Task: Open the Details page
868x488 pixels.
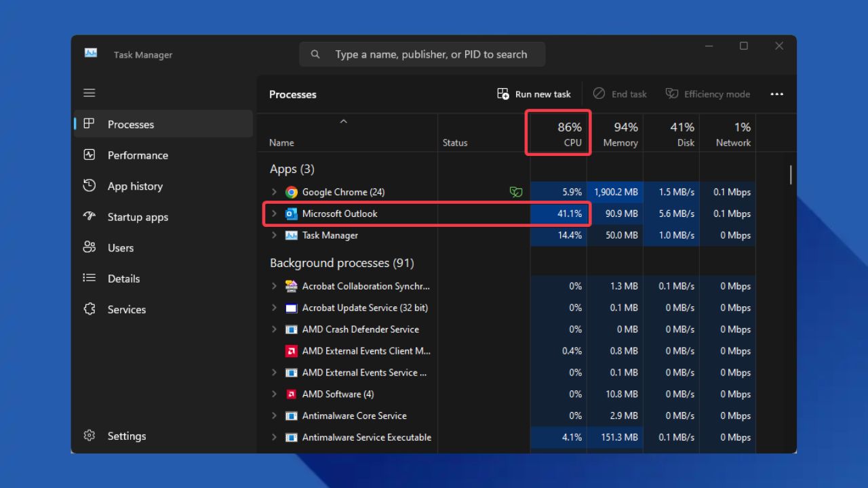Action: point(123,279)
